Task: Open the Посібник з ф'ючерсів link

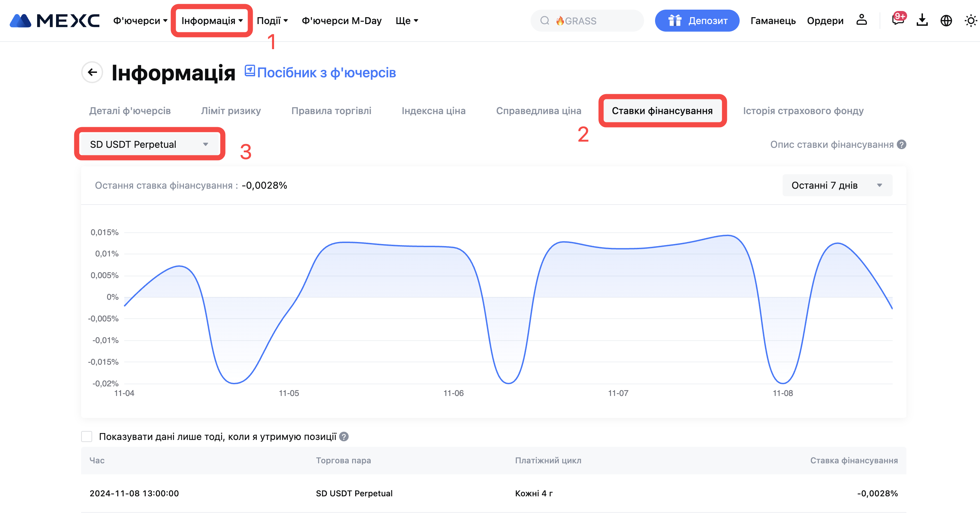Action: tap(326, 73)
